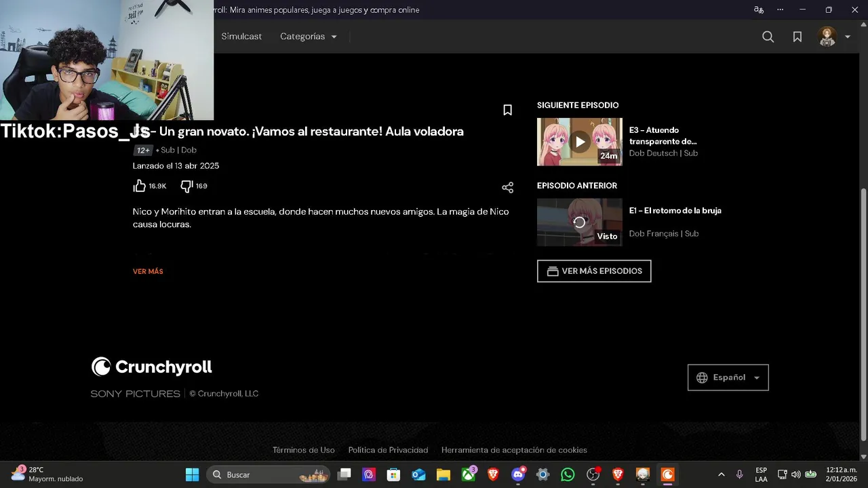
Task: Click the VER MÁS EPISODIOS button
Action: click(x=594, y=271)
